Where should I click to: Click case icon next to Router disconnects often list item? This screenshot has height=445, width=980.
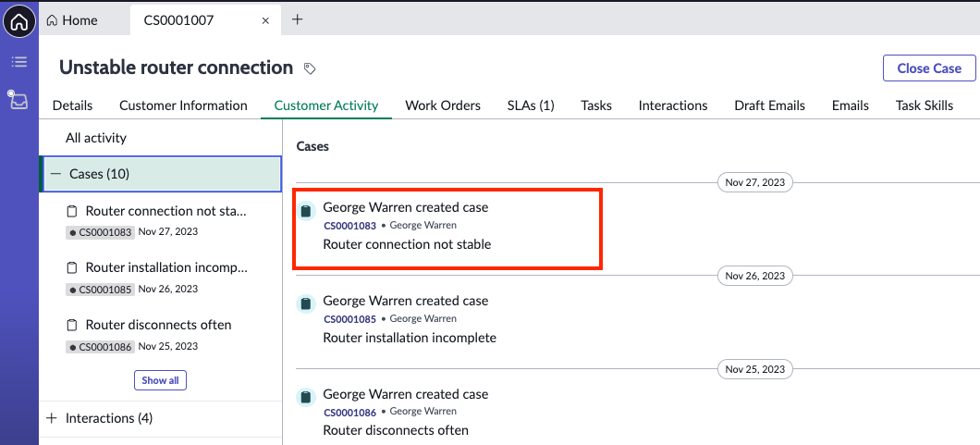coord(72,325)
